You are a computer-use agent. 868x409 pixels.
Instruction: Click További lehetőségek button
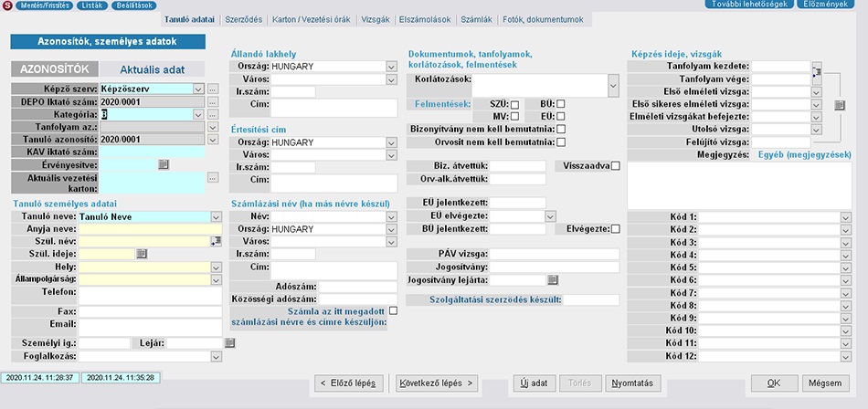(748, 5)
